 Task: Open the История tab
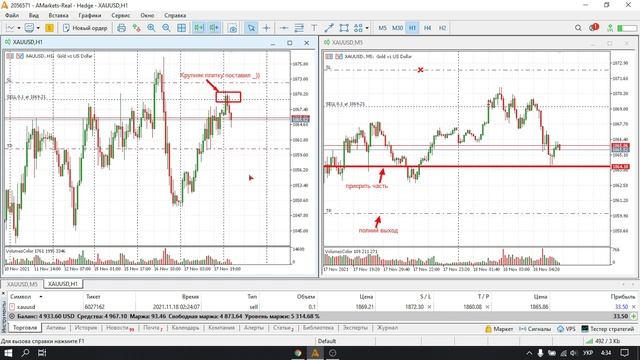click(86, 328)
